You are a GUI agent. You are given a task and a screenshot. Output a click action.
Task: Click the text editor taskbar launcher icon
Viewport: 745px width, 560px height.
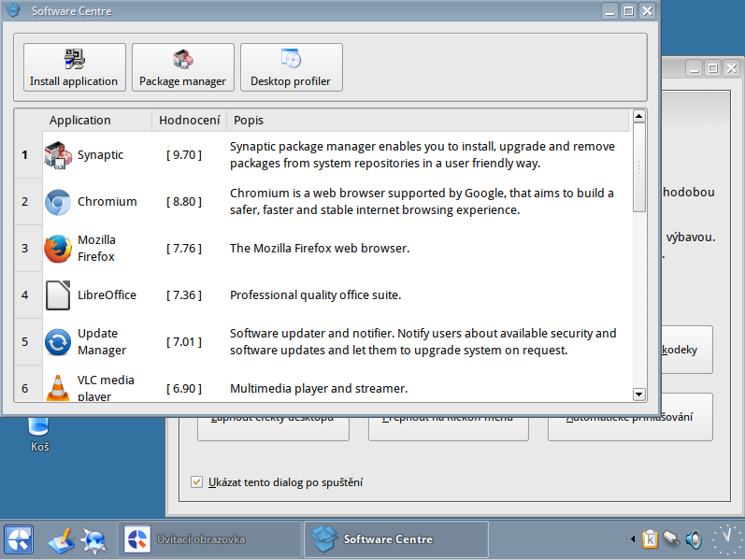point(62,540)
